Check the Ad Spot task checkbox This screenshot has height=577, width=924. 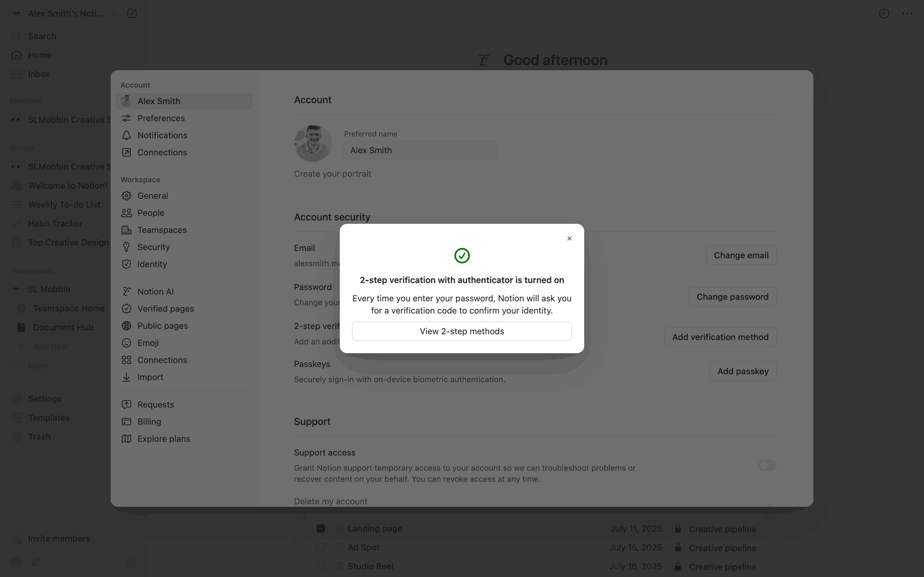(321, 548)
